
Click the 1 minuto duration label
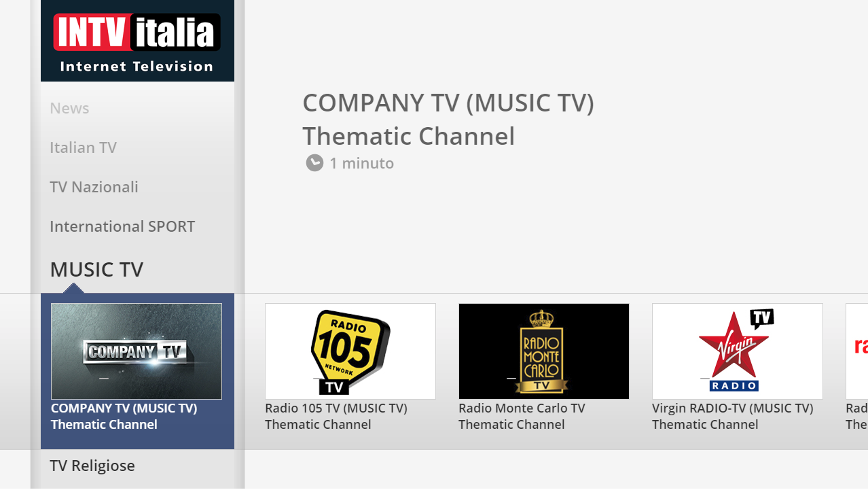(361, 163)
